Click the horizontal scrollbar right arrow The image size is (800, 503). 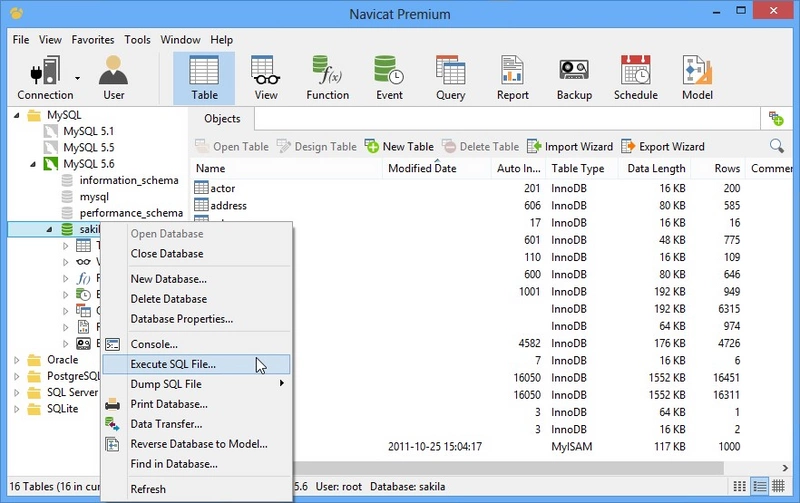coord(785,468)
